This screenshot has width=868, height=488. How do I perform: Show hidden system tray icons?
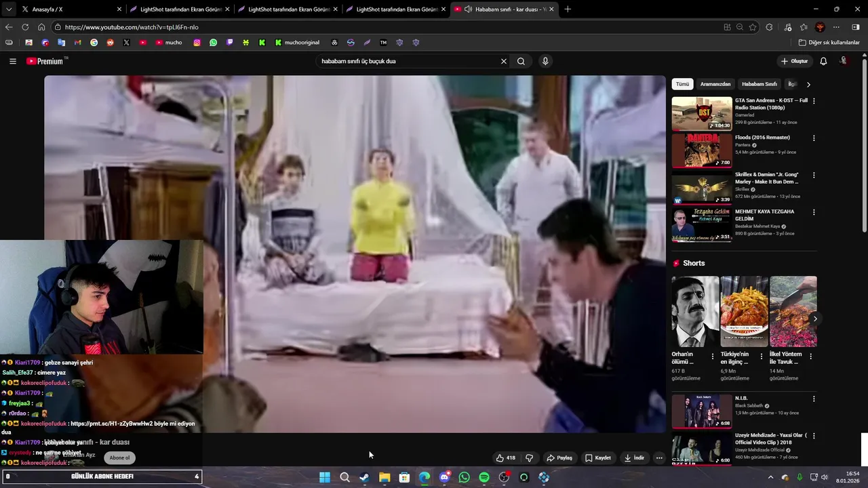click(770, 478)
